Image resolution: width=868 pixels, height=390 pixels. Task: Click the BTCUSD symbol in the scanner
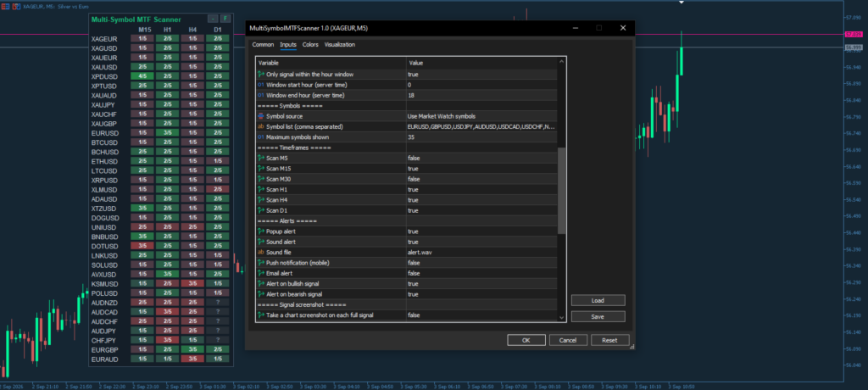(104, 142)
